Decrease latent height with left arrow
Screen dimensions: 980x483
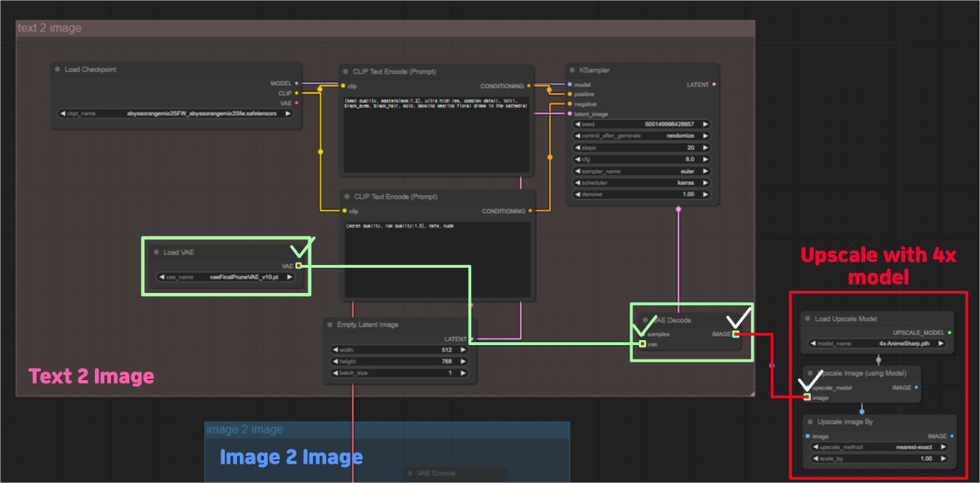tap(335, 362)
